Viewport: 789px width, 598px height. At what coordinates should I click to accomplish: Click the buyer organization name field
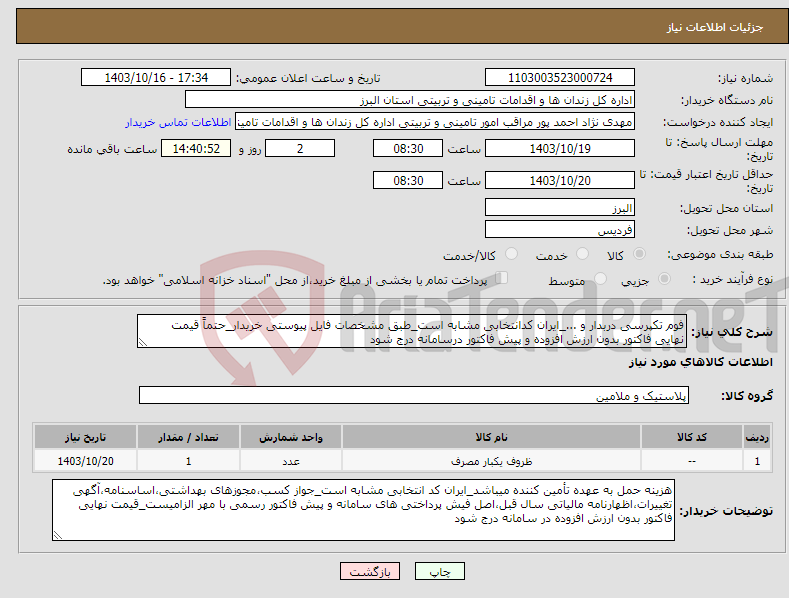tap(410, 100)
